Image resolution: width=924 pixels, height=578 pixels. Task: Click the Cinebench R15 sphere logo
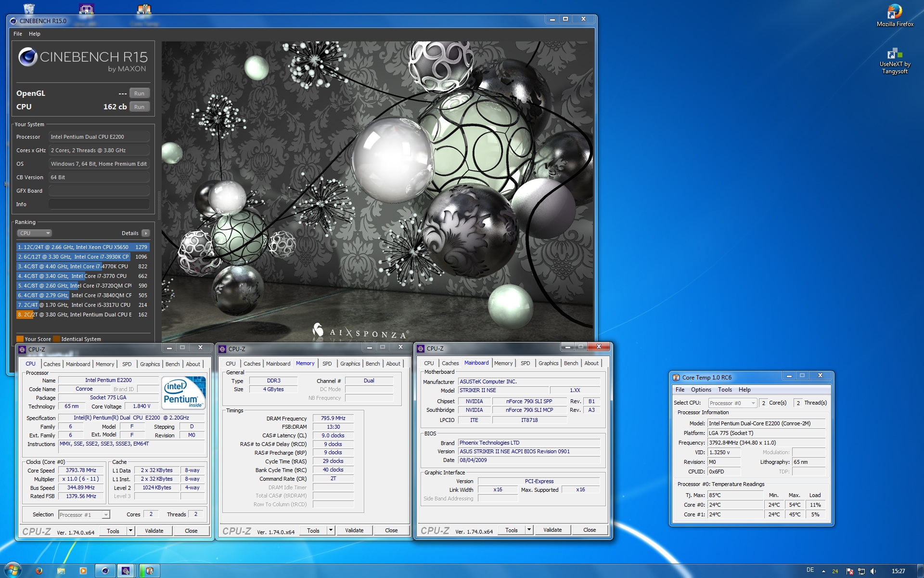28,57
